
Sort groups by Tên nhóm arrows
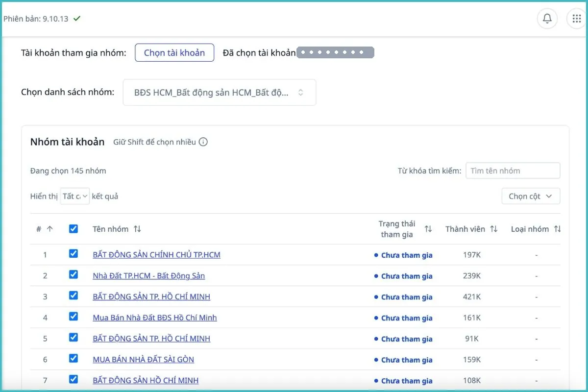pos(137,229)
